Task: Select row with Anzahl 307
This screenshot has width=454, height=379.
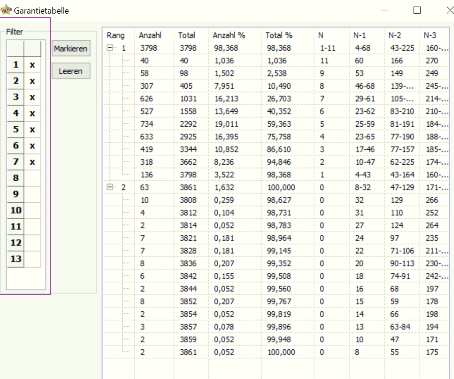Action: click(277, 86)
